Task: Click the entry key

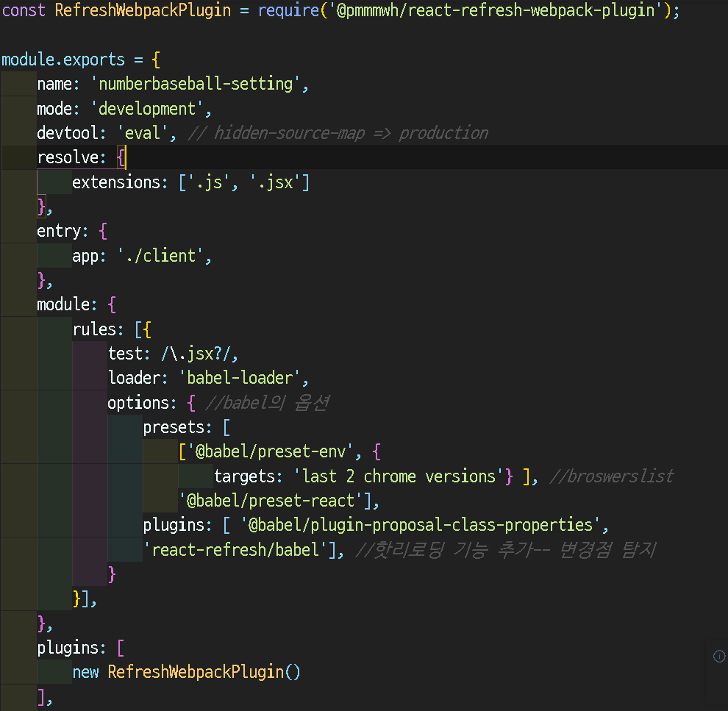Action: coord(59,231)
